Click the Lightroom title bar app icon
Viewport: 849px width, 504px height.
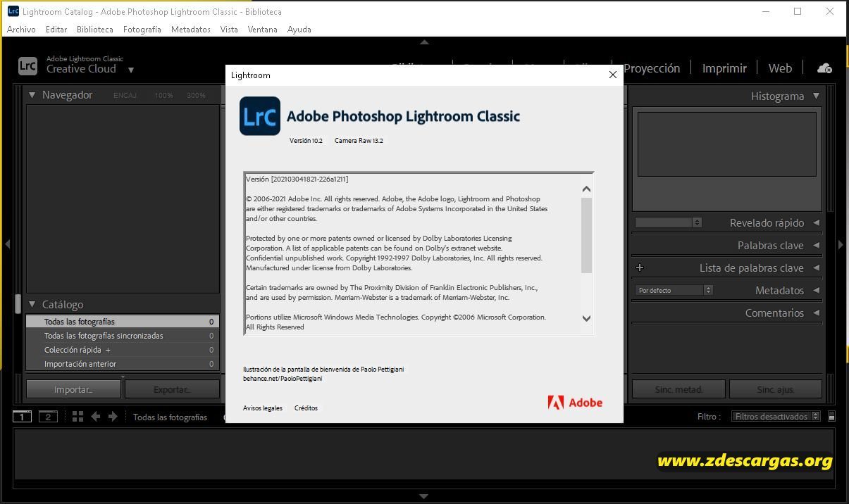[13, 11]
